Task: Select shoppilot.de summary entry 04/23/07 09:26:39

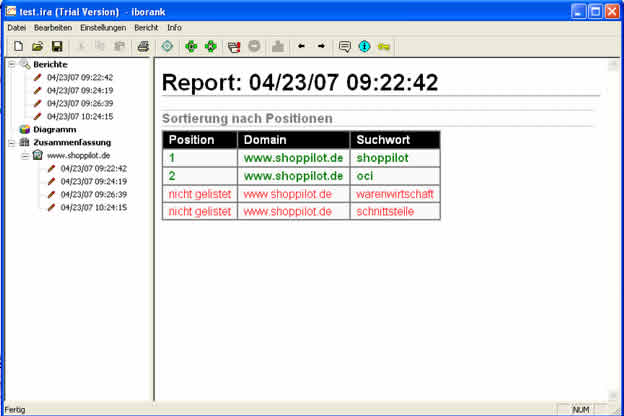Action: [94, 195]
